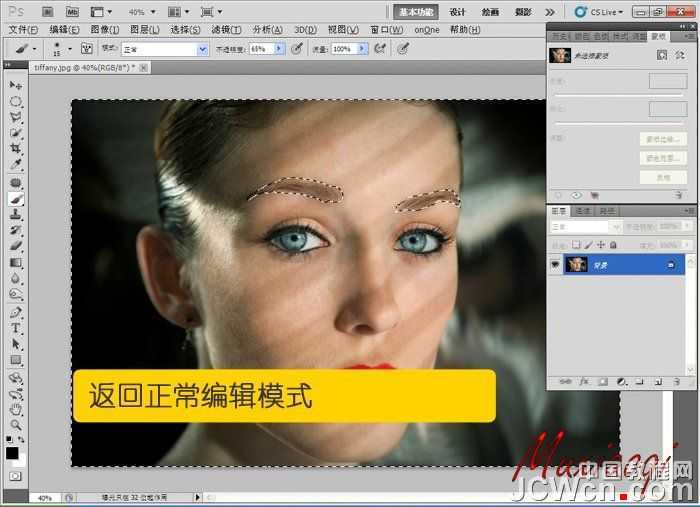Select the Zoom tool
Viewport: 700px width, 507px height.
click(x=16, y=425)
